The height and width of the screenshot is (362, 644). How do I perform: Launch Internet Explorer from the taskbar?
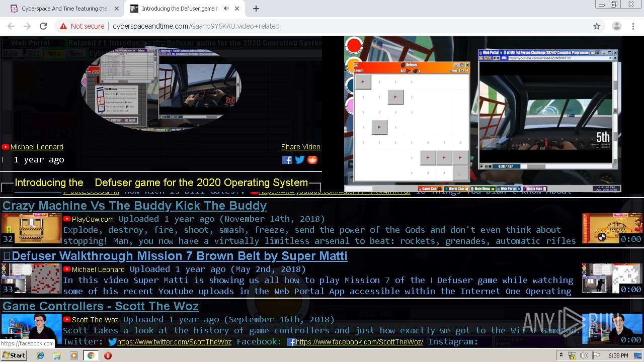pyautogui.click(x=40, y=355)
